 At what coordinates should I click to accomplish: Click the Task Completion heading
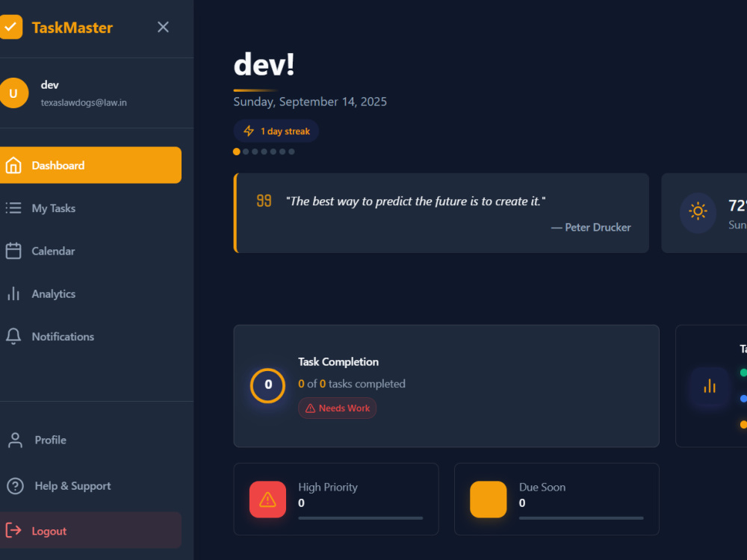(x=338, y=362)
